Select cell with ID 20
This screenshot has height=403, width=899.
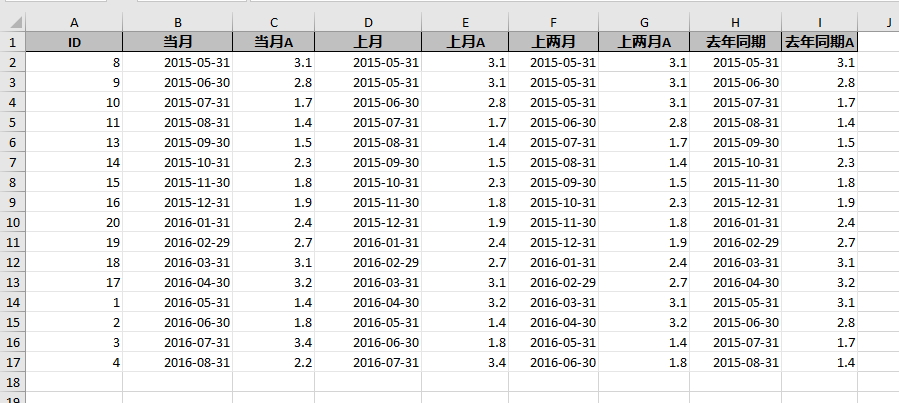tap(74, 222)
